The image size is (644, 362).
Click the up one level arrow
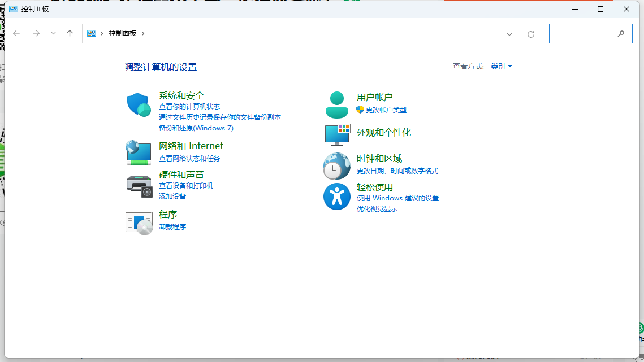coord(70,34)
